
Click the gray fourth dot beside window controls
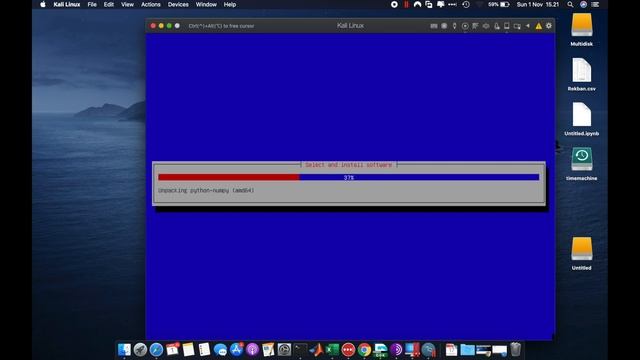pyautogui.click(x=177, y=26)
